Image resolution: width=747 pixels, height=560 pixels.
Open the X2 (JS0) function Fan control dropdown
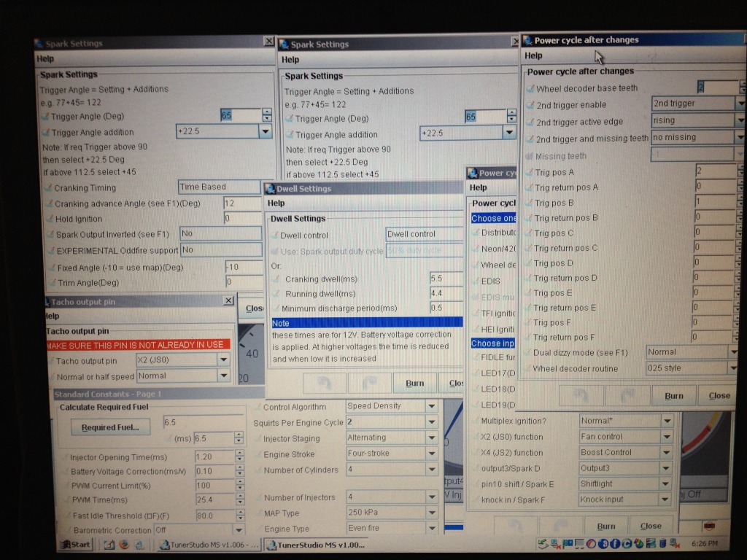click(667, 437)
